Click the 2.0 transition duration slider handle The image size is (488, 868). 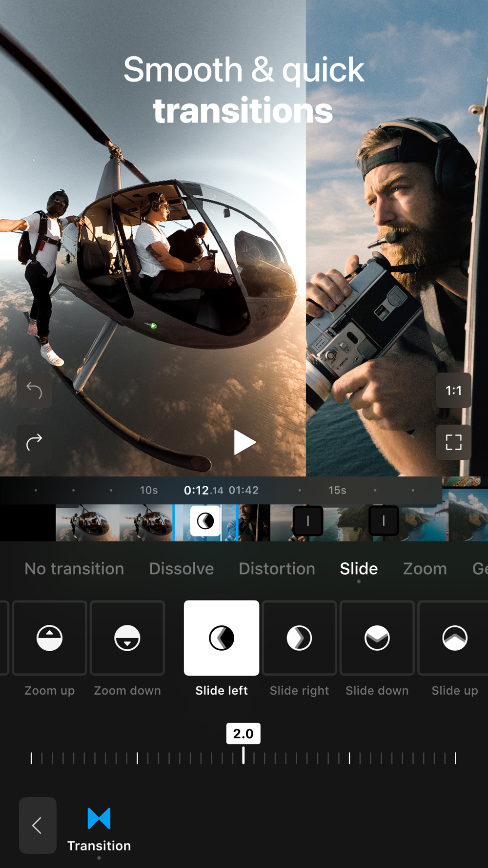(244, 744)
